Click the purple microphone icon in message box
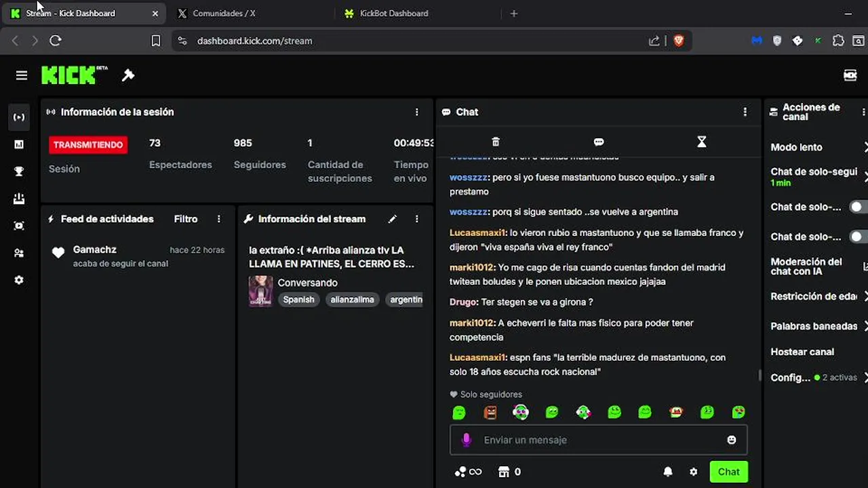This screenshot has height=488, width=868. 466,440
